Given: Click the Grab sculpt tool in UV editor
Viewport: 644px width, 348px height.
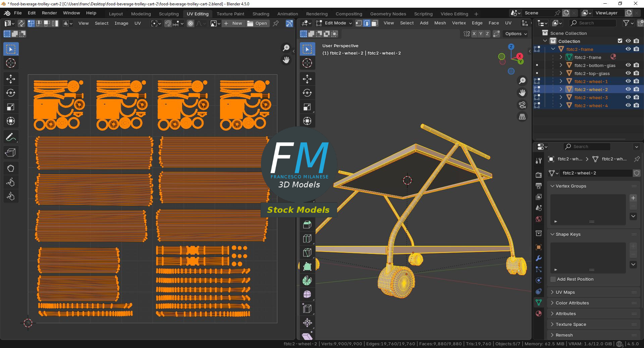Looking at the screenshot, I should tap(10, 168).
